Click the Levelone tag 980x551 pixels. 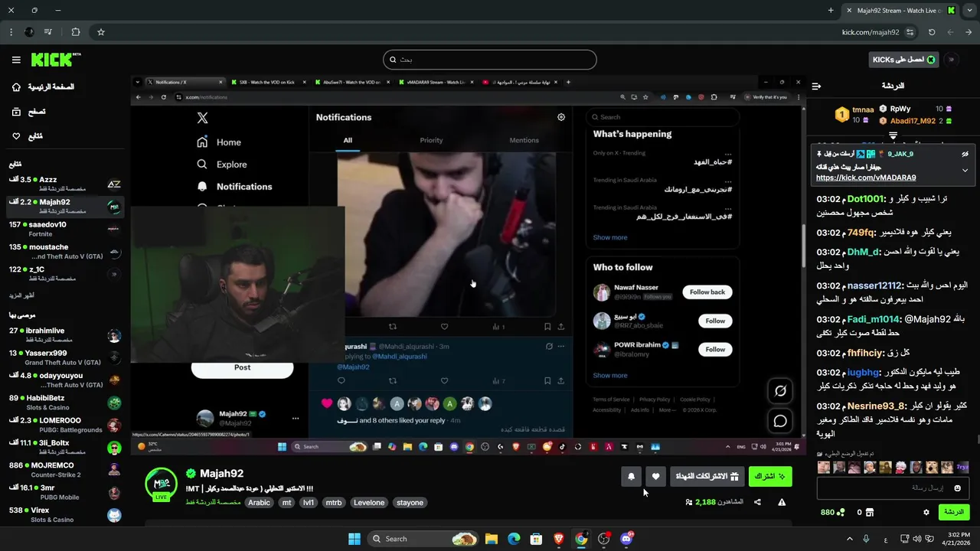click(x=369, y=503)
